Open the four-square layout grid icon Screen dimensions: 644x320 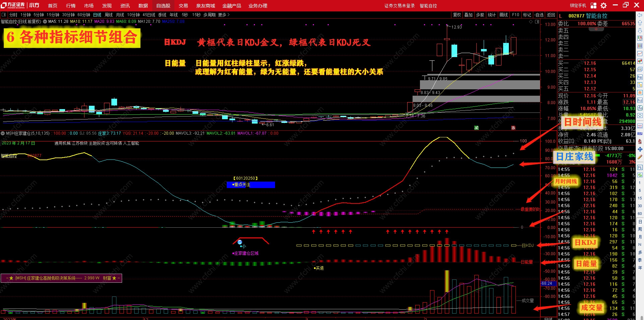[x=593, y=5]
